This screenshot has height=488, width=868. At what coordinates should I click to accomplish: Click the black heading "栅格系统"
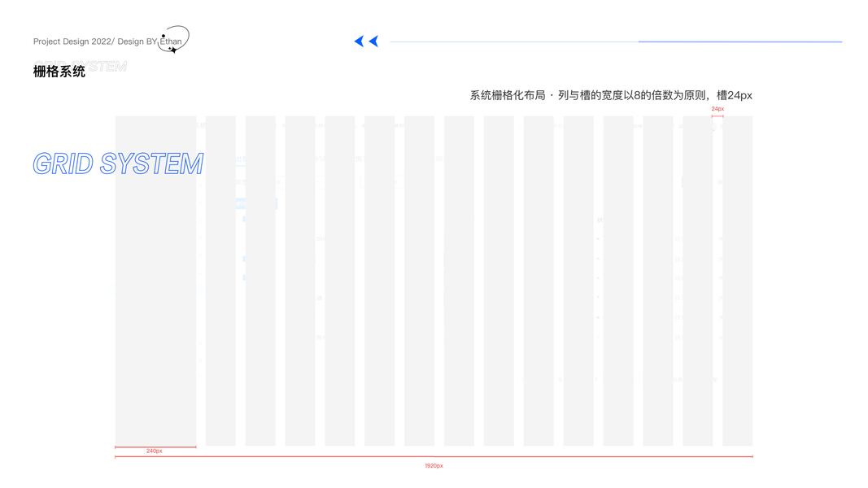coord(59,72)
